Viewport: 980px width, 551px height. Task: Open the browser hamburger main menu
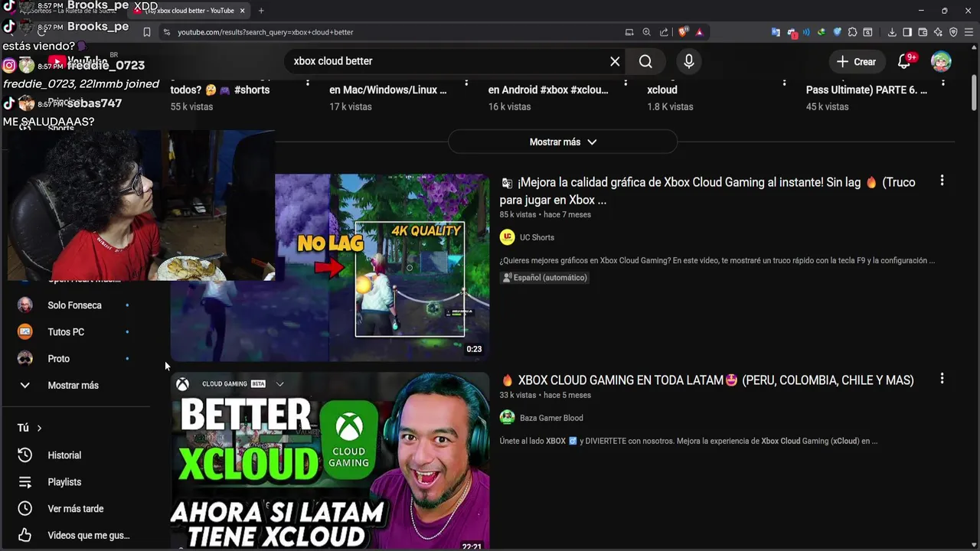[969, 32]
